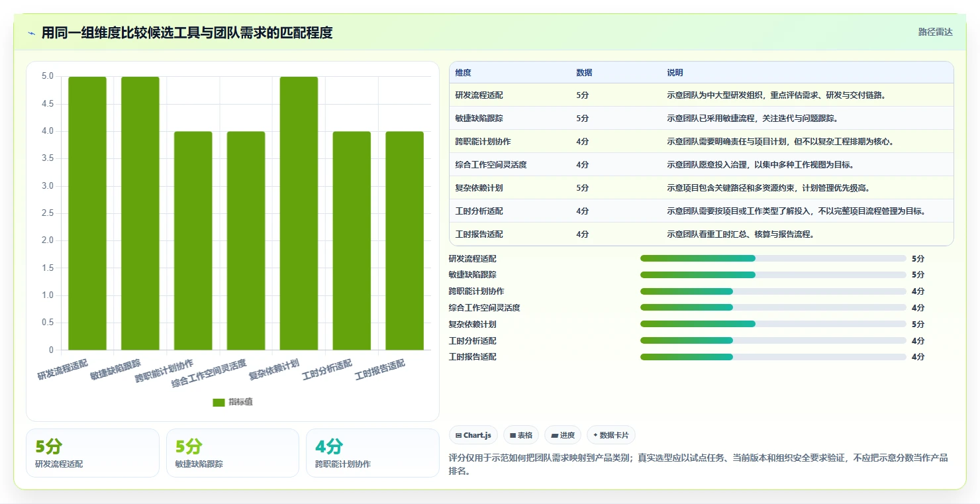
Task: Select 研发流程适配 table row cell
Action: [x=479, y=95]
